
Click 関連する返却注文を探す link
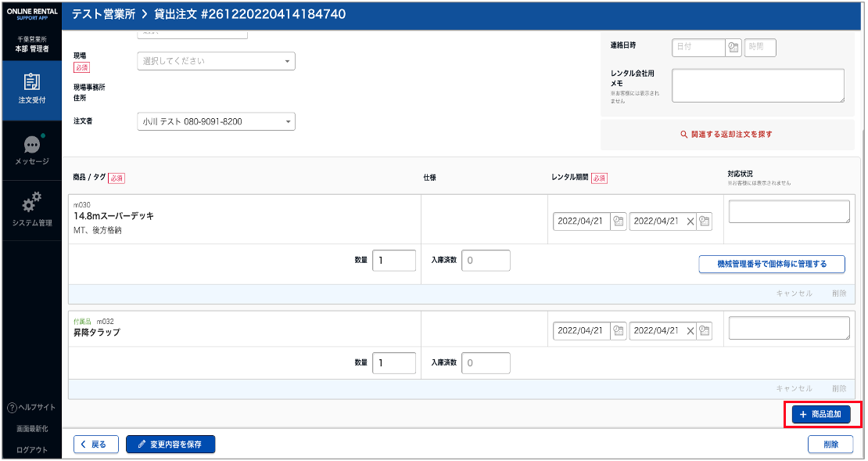click(x=726, y=135)
